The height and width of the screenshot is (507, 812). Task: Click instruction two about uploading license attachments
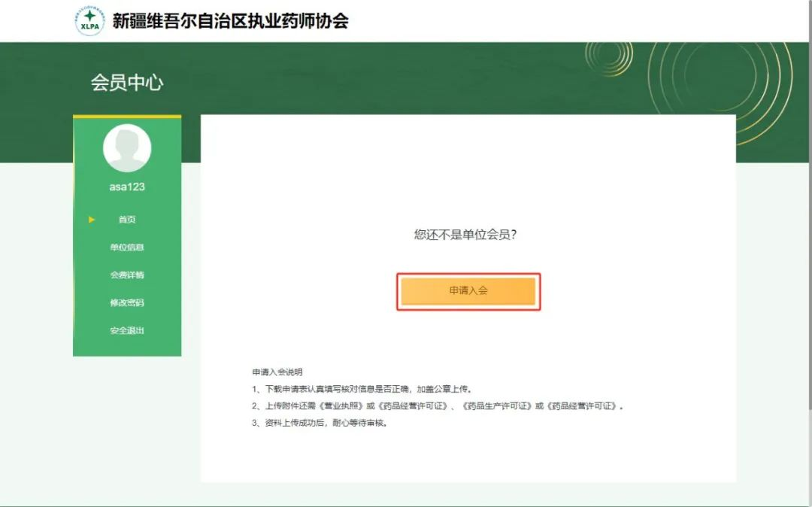click(438, 406)
